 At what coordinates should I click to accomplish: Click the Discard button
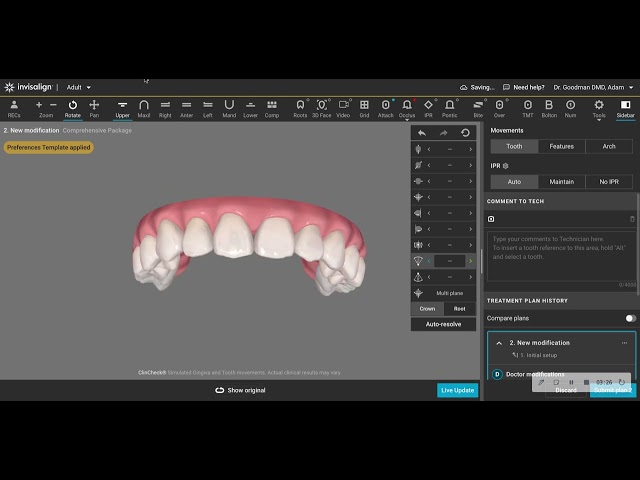(566, 391)
